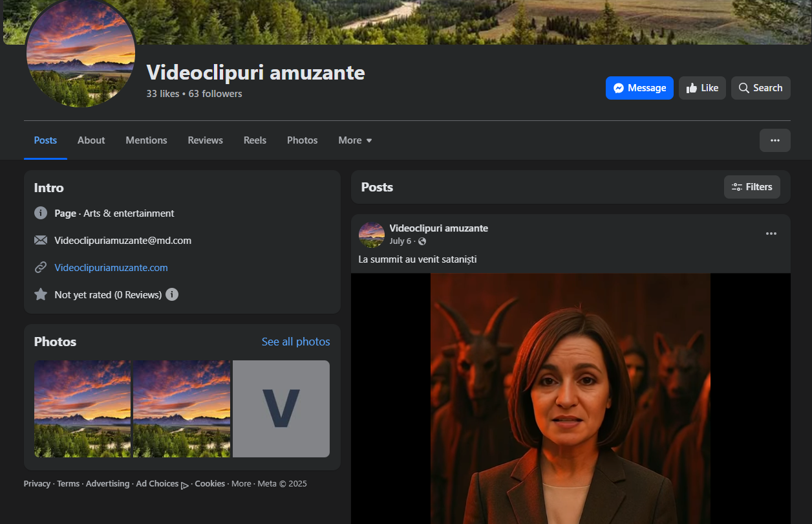The height and width of the screenshot is (524, 812).
Task: Expand the More dropdown in tabs
Action: (355, 140)
